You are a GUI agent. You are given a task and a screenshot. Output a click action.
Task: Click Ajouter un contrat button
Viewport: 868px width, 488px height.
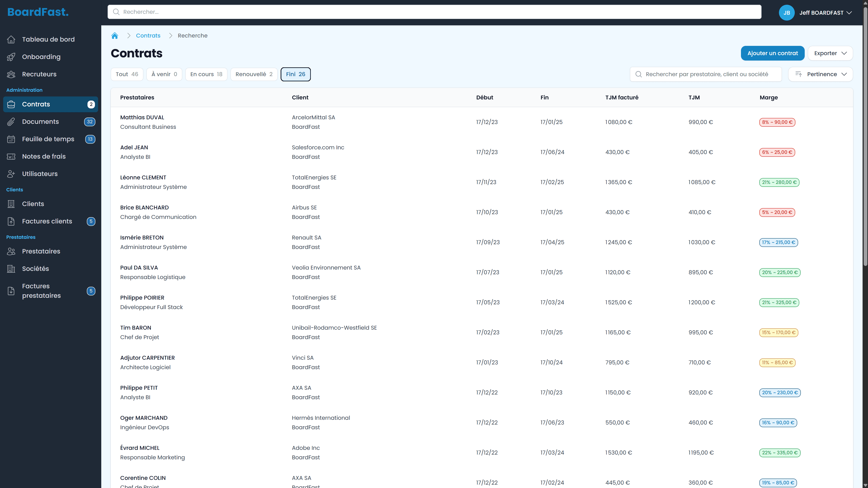click(x=772, y=53)
